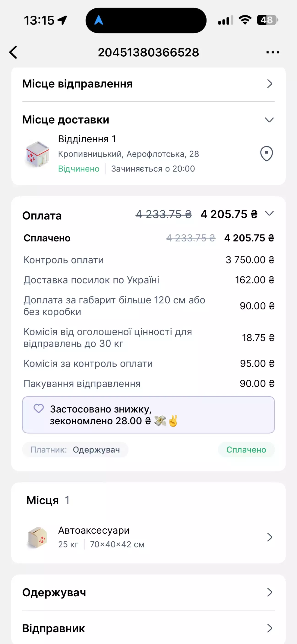The width and height of the screenshot is (297, 644).
Task: Open the three-dot more options menu
Action: [x=272, y=52]
